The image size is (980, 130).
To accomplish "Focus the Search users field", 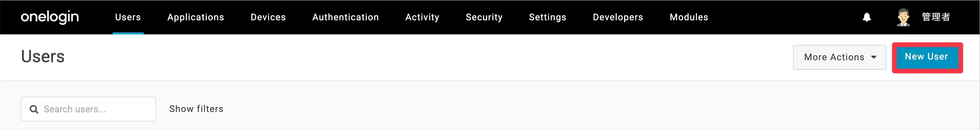I will tap(88, 109).
